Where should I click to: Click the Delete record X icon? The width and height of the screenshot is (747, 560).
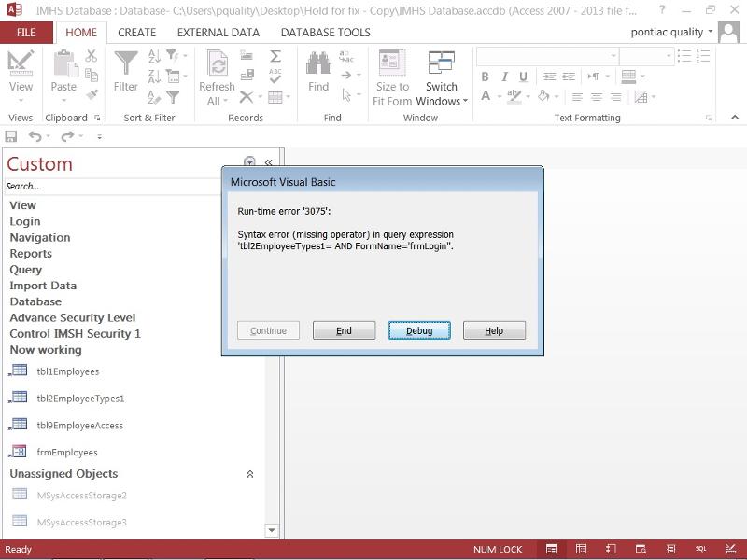[247, 97]
